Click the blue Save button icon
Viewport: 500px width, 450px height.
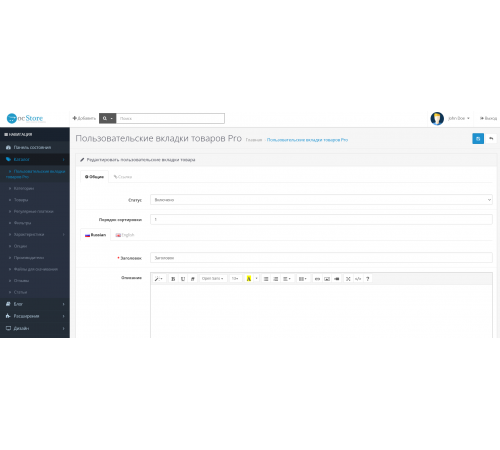click(x=478, y=138)
